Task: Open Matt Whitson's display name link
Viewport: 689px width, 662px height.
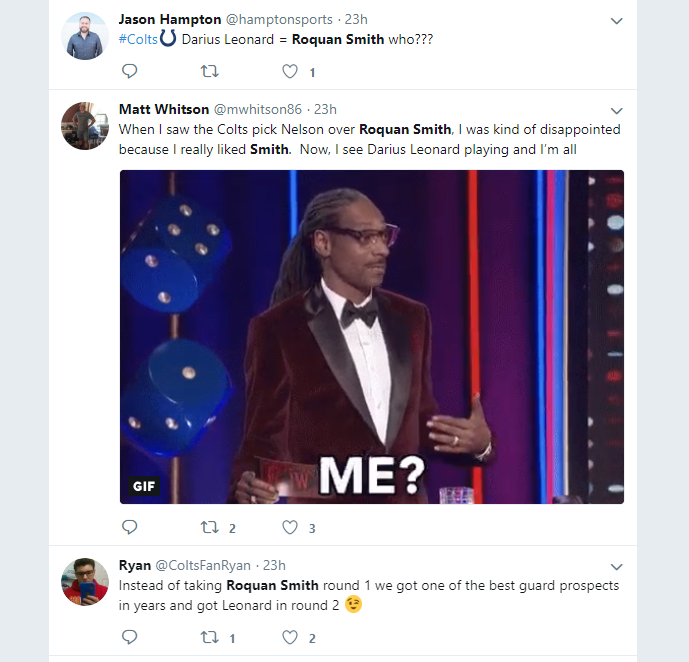Action: [x=163, y=109]
